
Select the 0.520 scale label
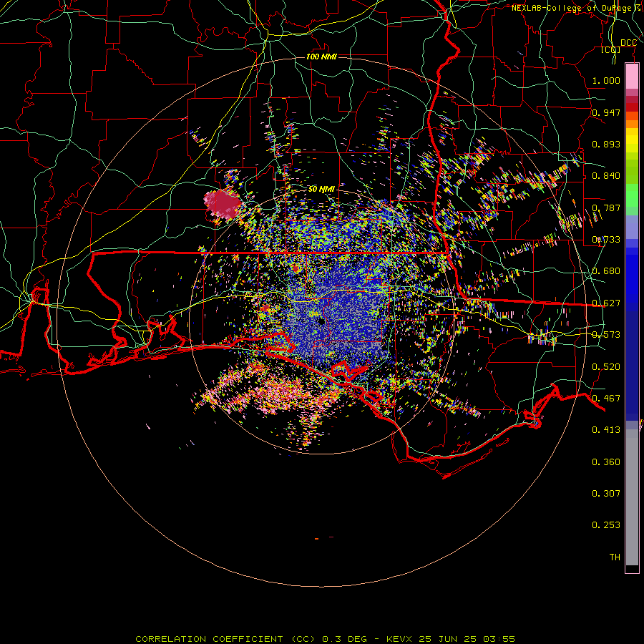coord(606,367)
